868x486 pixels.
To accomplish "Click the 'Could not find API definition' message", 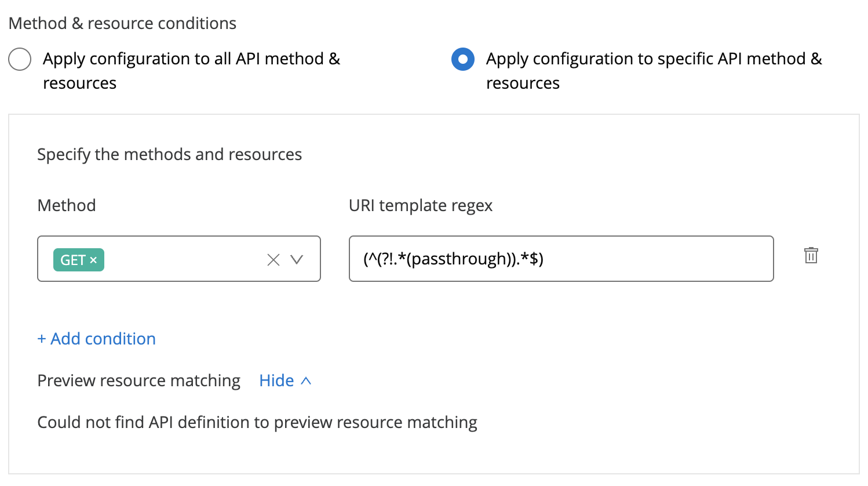I will click(257, 422).
